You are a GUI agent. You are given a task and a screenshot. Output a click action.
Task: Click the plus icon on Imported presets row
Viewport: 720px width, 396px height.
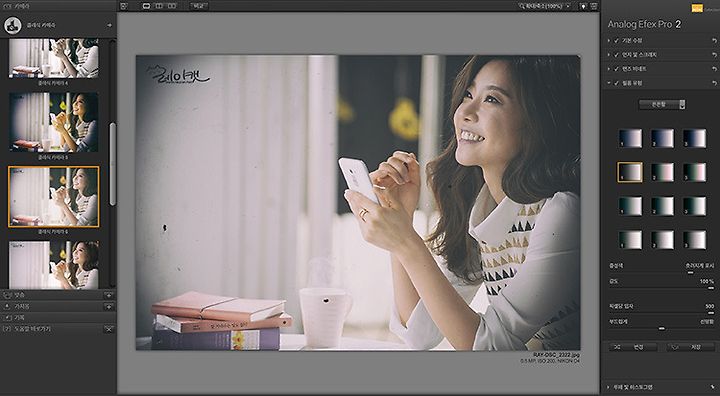coord(109,306)
